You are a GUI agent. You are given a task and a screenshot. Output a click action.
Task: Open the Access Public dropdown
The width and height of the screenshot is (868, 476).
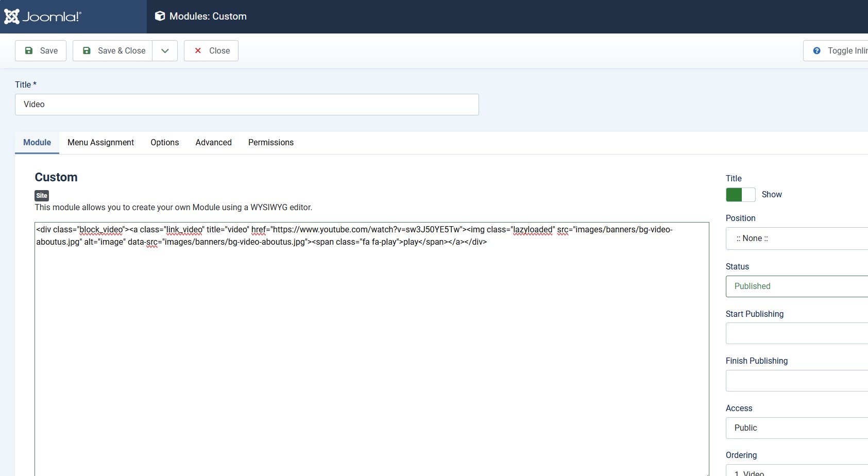[x=796, y=428]
